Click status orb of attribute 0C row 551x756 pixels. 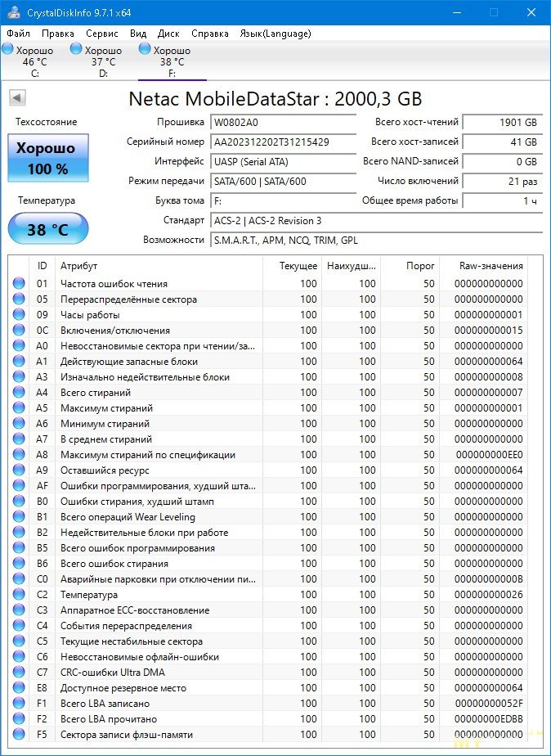(x=19, y=331)
